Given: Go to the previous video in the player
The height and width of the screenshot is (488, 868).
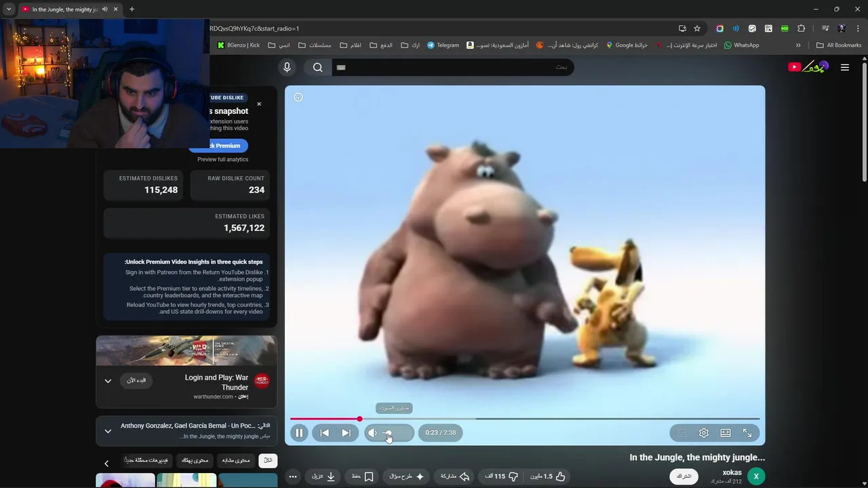Looking at the screenshot, I should [x=325, y=432].
